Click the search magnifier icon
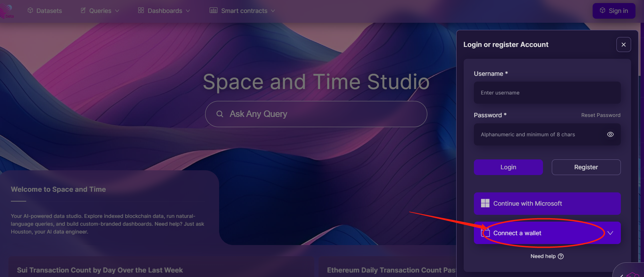The height and width of the screenshot is (277, 644). (x=220, y=114)
